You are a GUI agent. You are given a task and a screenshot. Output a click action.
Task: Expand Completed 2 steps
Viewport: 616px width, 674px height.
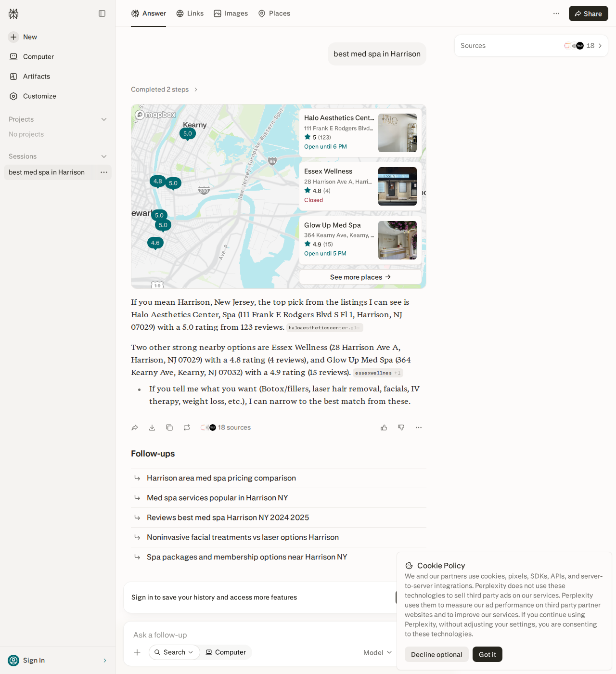click(164, 90)
